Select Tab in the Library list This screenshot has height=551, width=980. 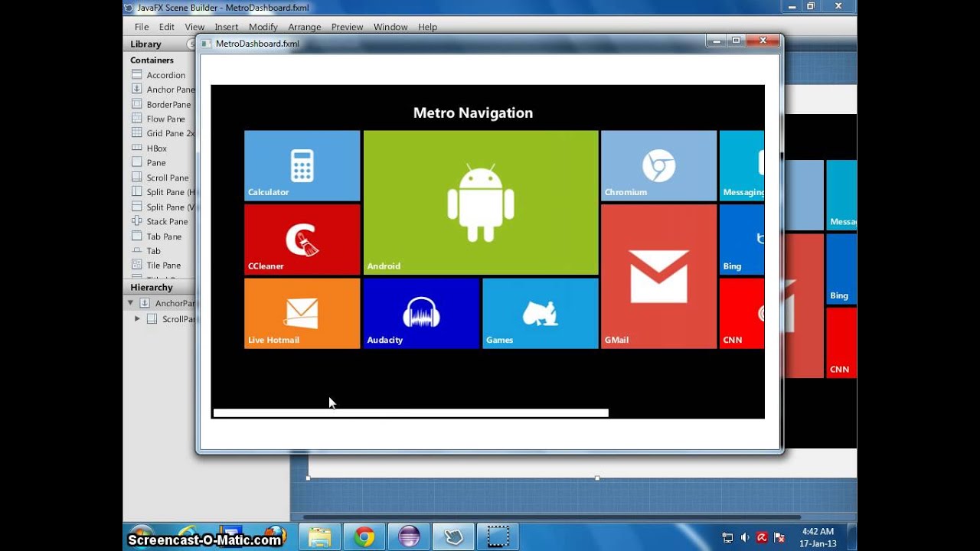tap(154, 251)
